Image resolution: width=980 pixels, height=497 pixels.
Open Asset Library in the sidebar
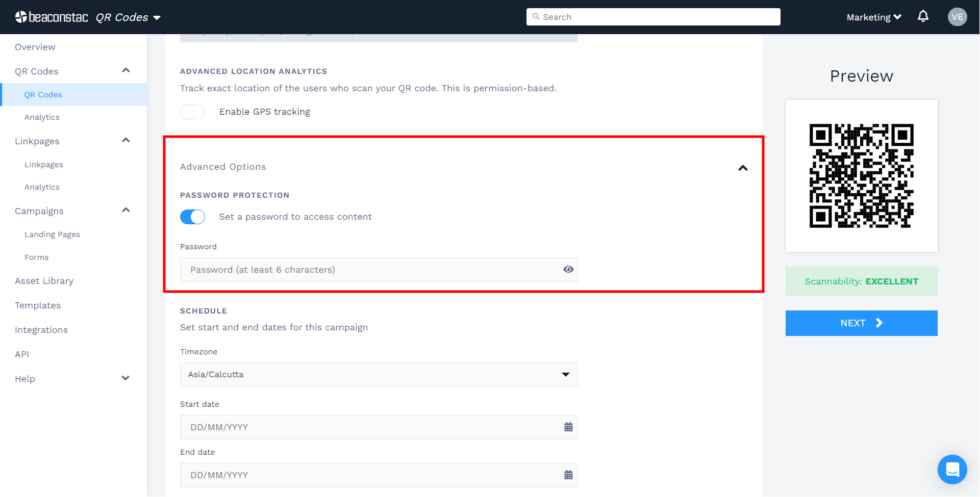[x=44, y=281]
